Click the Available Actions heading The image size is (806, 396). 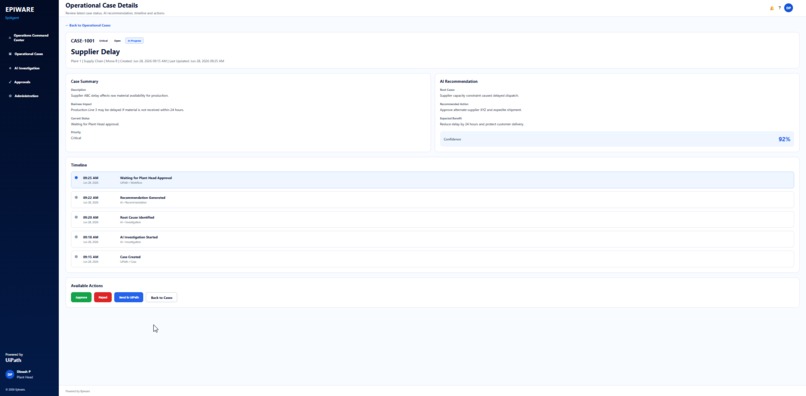tap(87, 285)
